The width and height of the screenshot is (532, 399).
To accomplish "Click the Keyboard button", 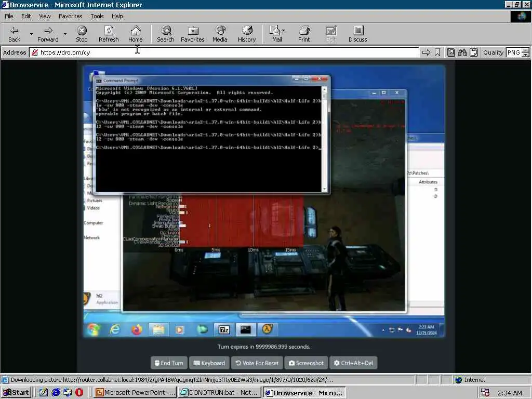I will coord(209,363).
